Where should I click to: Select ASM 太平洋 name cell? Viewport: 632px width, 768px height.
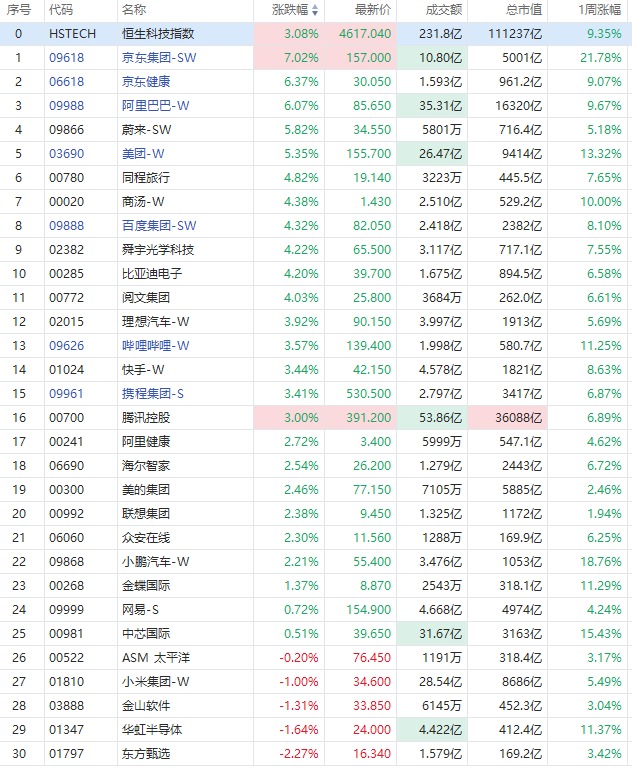pyautogui.click(x=156, y=658)
